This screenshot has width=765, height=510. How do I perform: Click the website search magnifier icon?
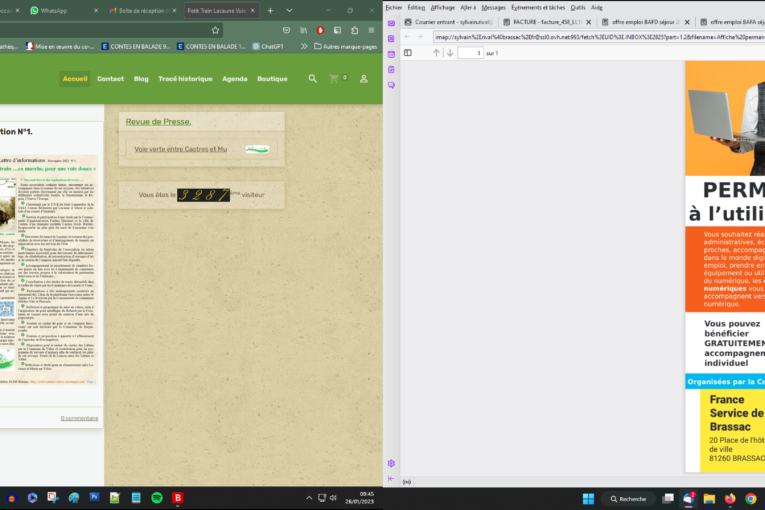313,78
